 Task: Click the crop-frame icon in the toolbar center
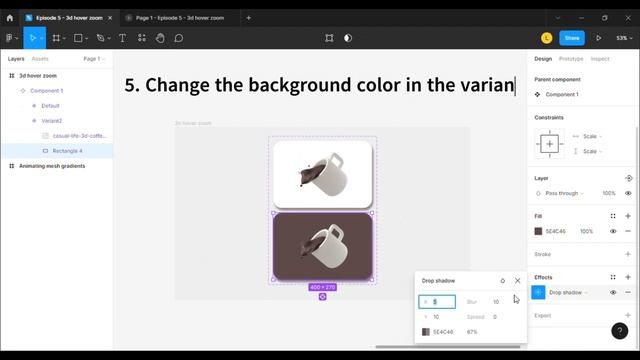click(x=329, y=38)
